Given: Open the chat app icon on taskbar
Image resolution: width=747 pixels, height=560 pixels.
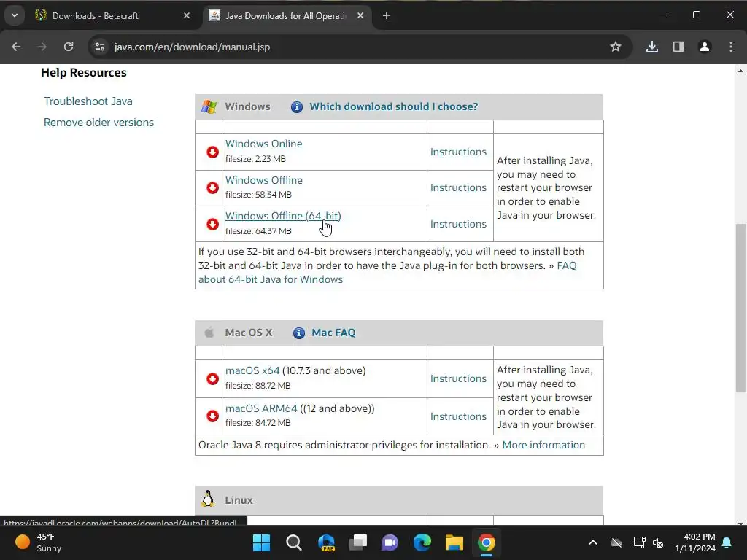Looking at the screenshot, I should click(x=390, y=542).
